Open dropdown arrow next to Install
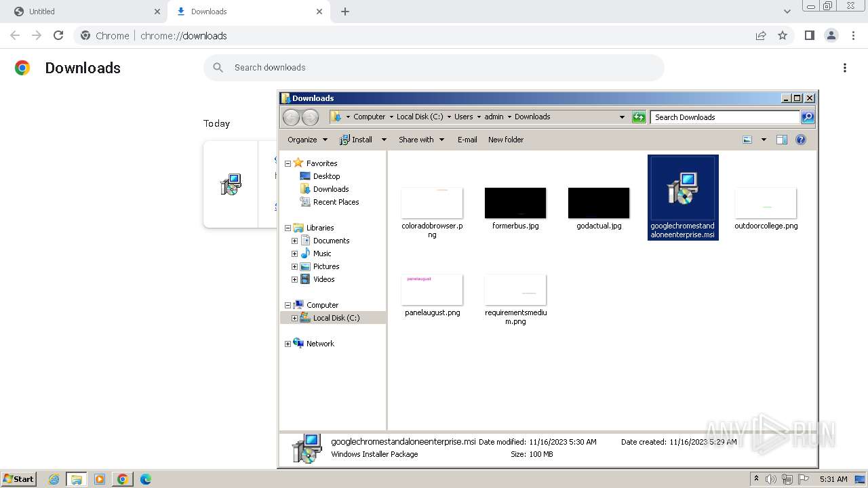 [383, 140]
